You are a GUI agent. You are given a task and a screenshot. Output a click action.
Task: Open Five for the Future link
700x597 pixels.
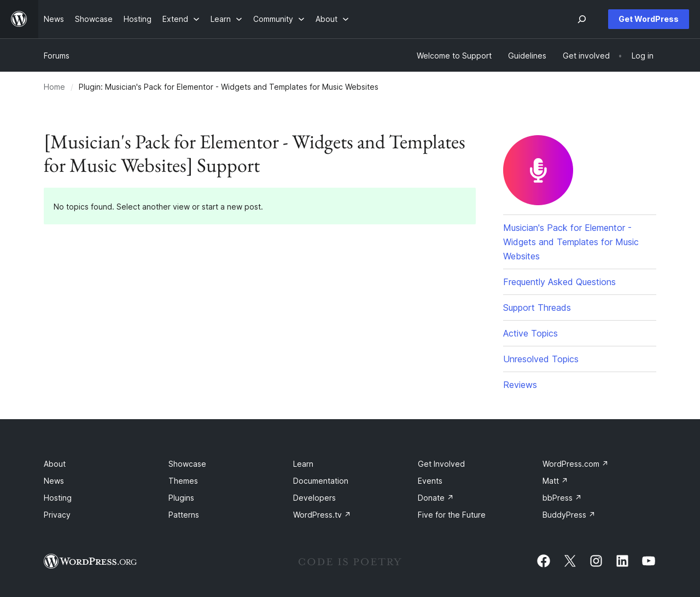click(x=452, y=515)
